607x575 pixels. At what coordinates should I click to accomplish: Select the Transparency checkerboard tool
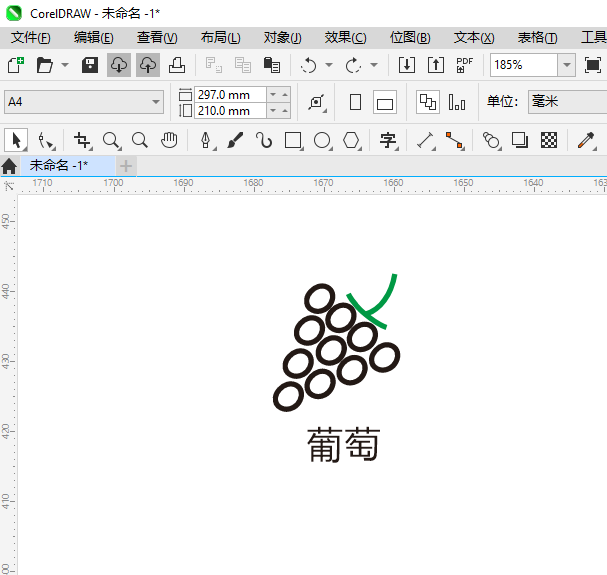[x=549, y=140]
